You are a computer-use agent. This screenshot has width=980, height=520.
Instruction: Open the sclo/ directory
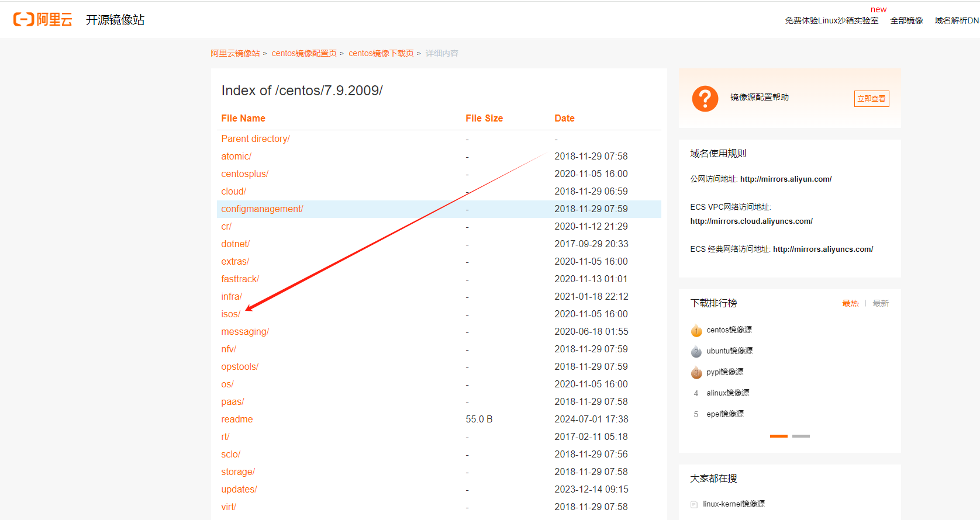coord(231,454)
